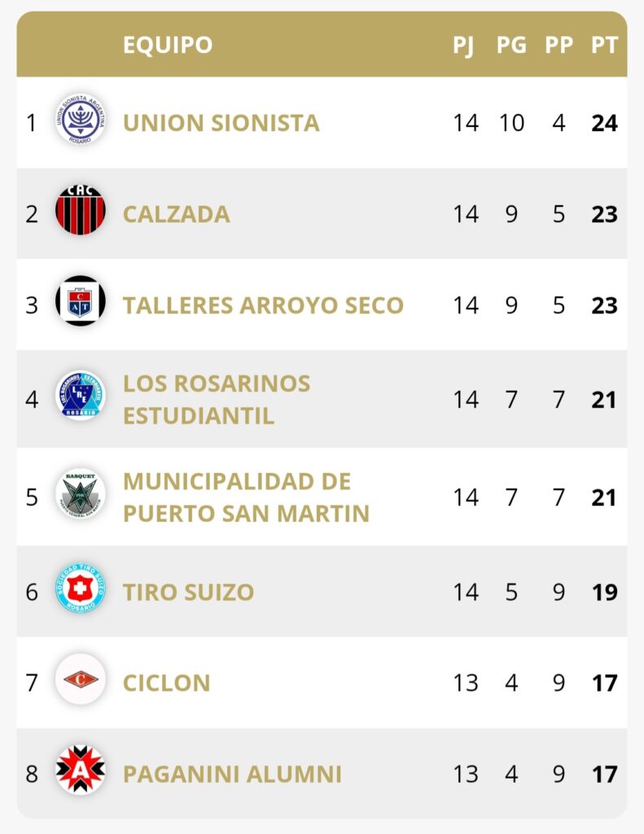
Task: Click the Union Sionista team logo
Action: pos(81,122)
